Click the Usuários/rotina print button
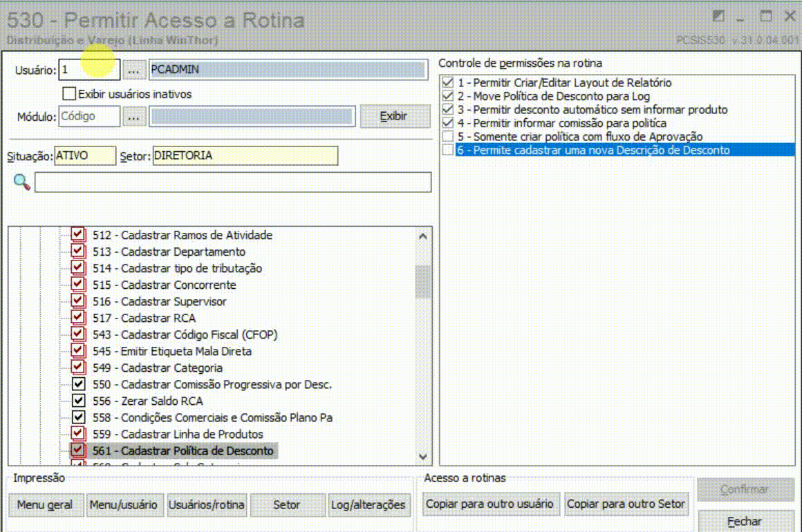802x532 pixels. tap(207, 505)
